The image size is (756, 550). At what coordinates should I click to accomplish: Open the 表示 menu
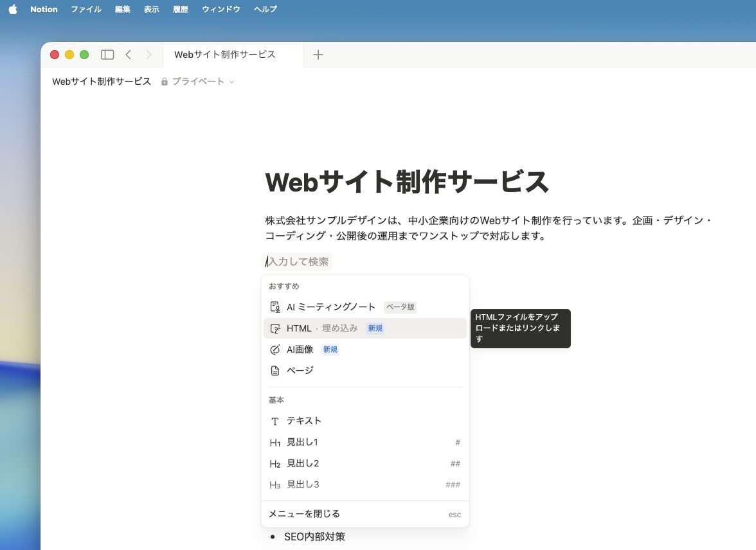(x=152, y=9)
